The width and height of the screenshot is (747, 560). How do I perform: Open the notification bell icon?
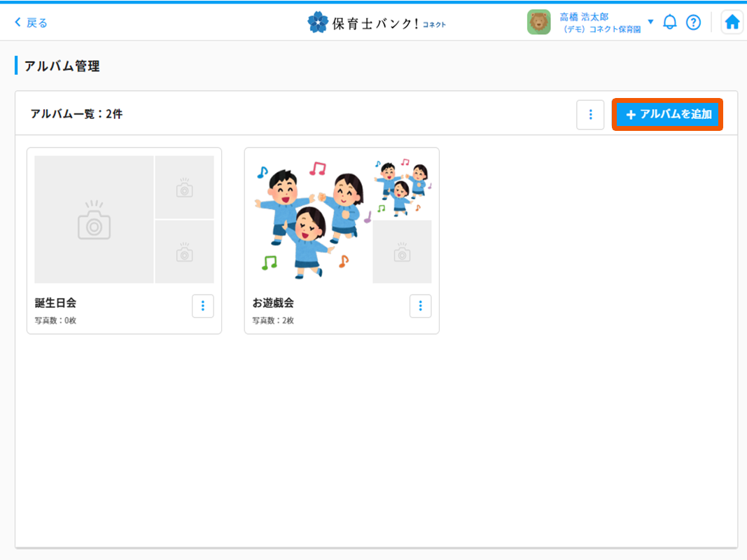[669, 22]
